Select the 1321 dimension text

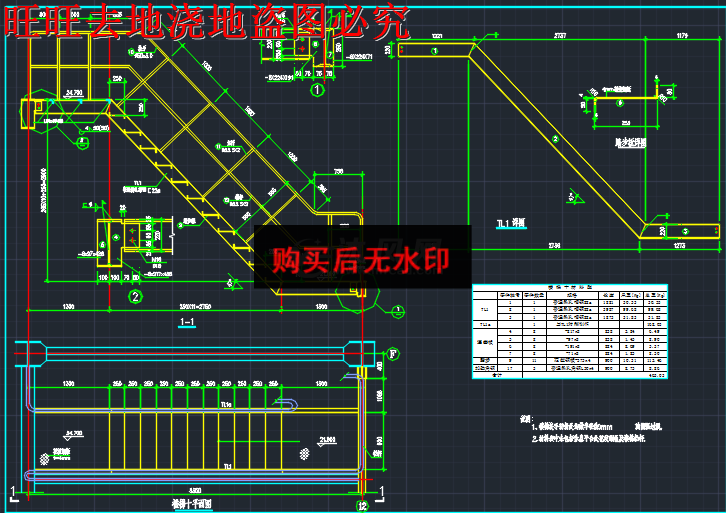pos(437,36)
